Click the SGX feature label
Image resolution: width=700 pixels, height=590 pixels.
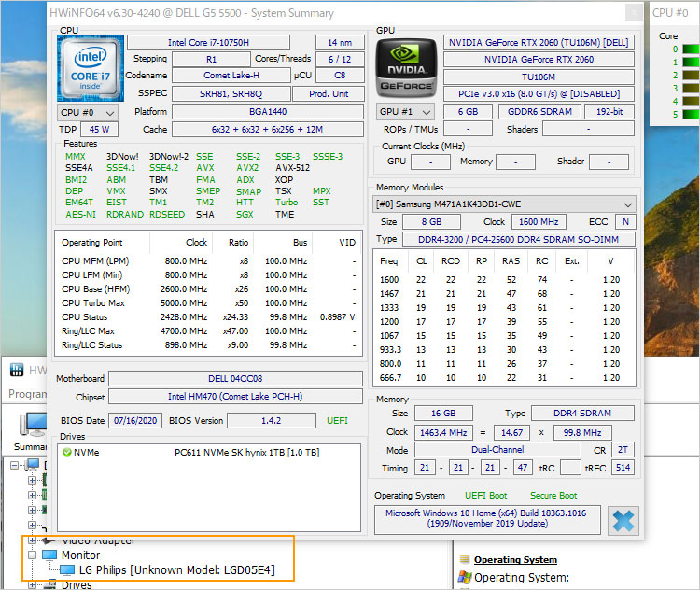click(x=245, y=215)
